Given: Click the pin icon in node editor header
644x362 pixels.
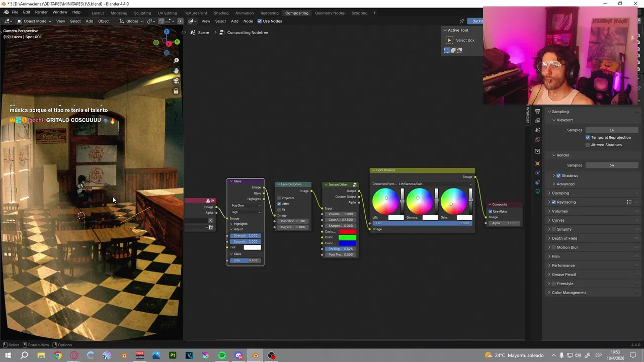Looking at the screenshot, I should 462,21.
